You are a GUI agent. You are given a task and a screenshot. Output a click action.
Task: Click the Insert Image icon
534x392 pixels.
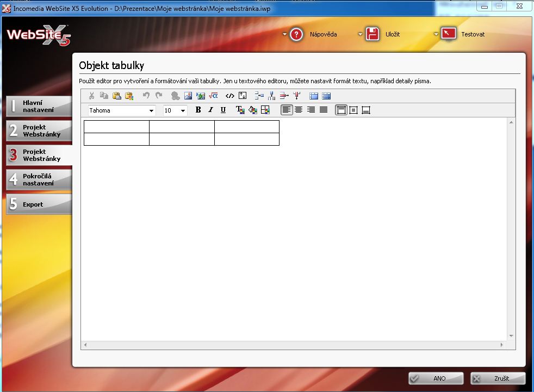[x=188, y=96]
